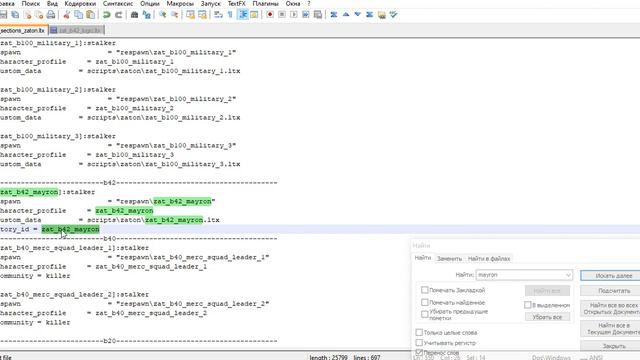
Task: Switch to 'Найти в файлах' tab
Action: pyautogui.click(x=489, y=259)
